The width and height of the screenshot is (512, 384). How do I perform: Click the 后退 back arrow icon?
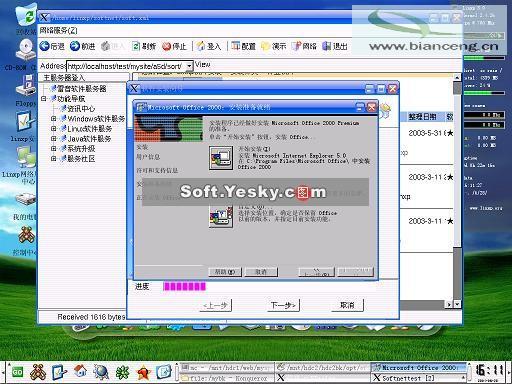[44, 46]
